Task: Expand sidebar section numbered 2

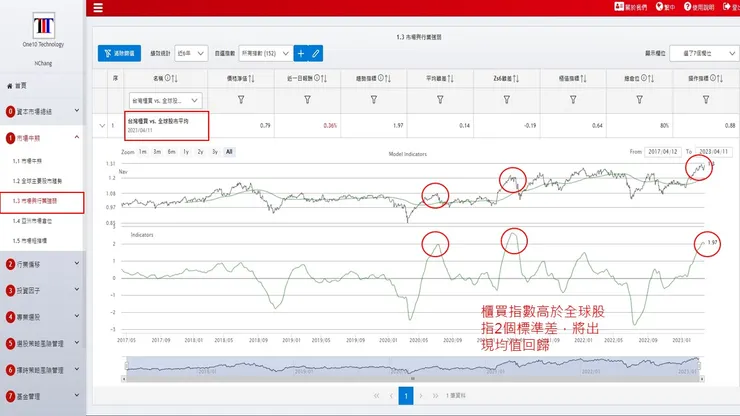Action: click(x=42, y=264)
